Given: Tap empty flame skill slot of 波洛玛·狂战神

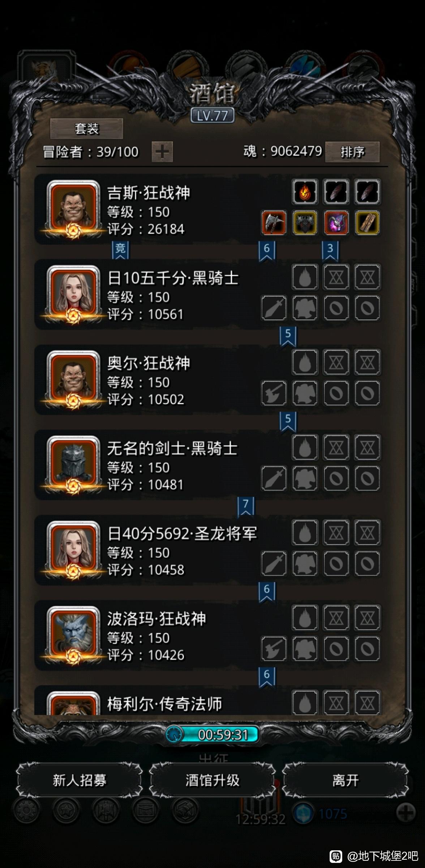Looking at the screenshot, I should (x=305, y=618).
